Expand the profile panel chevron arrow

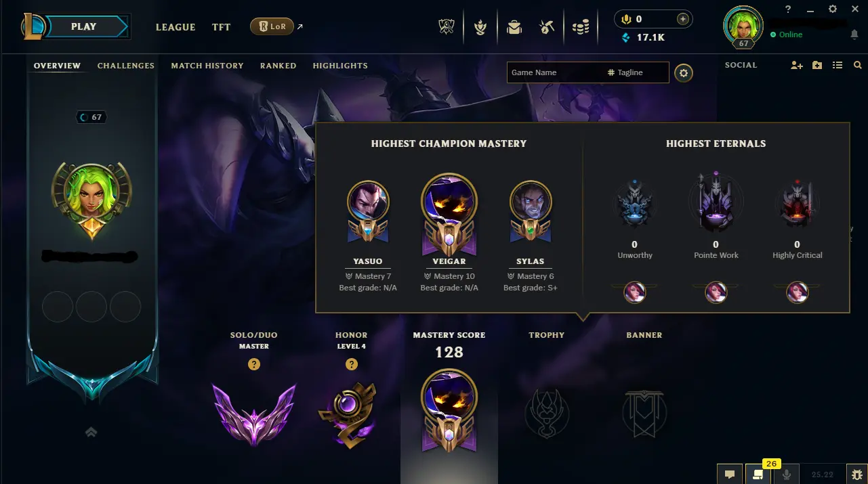point(91,432)
